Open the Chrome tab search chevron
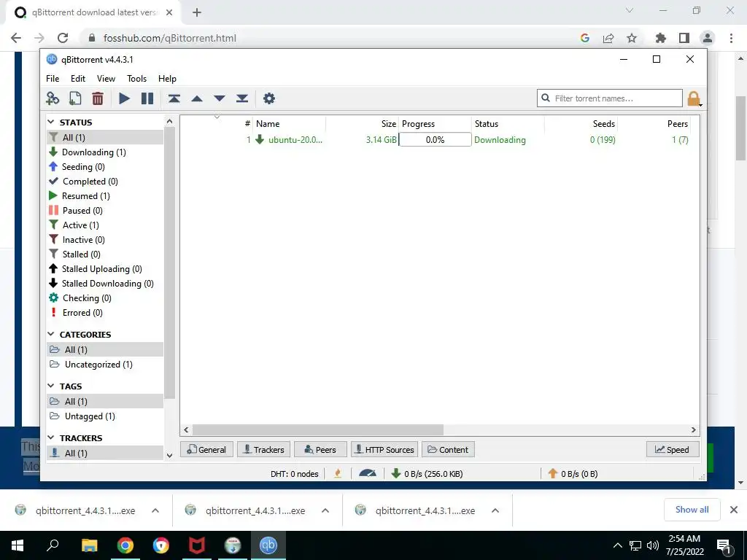747x560 pixels. click(630, 10)
